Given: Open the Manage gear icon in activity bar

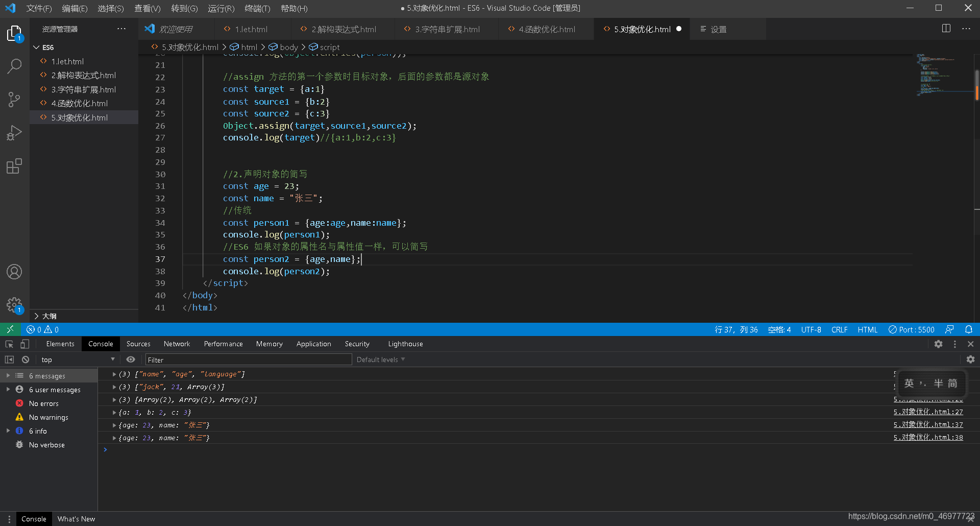Looking at the screenshot, I should pyautogui.click(x=14, y=305).
